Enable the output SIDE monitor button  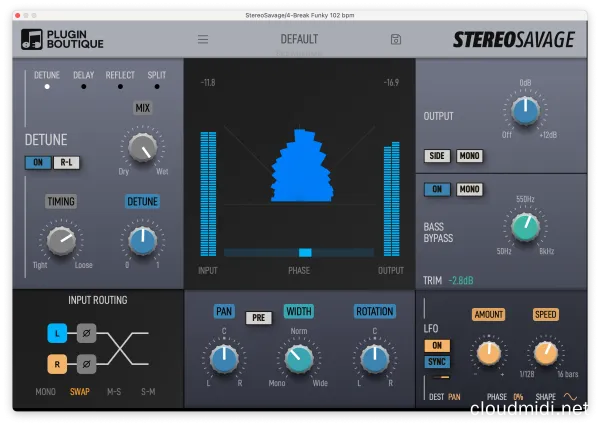(437, 156)
